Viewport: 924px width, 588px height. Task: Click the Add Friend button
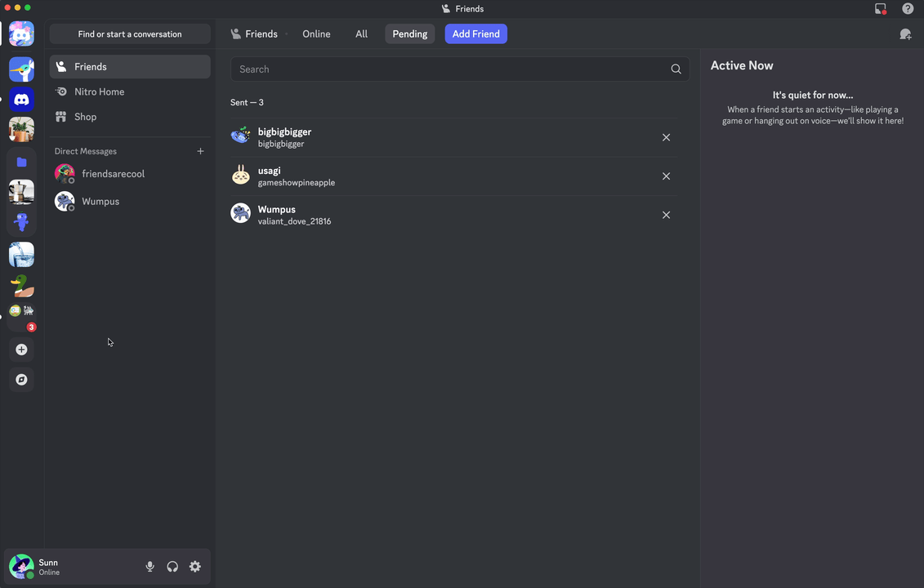475,34
